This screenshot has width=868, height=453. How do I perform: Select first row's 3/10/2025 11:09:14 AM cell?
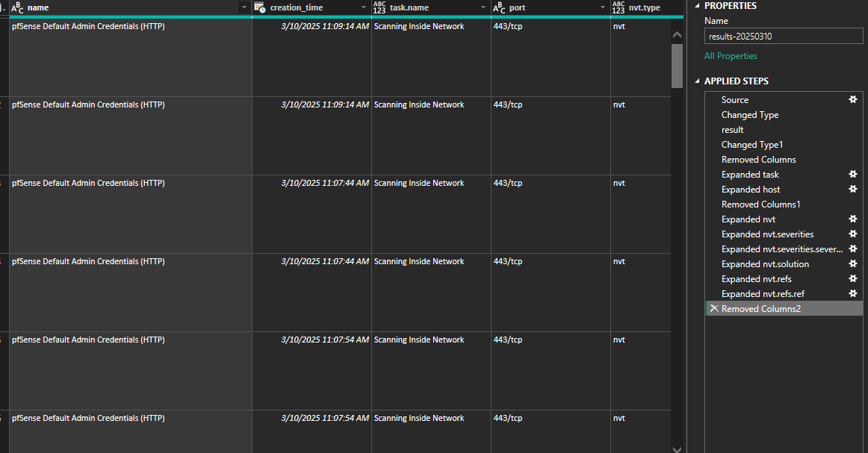coord(311,57)
